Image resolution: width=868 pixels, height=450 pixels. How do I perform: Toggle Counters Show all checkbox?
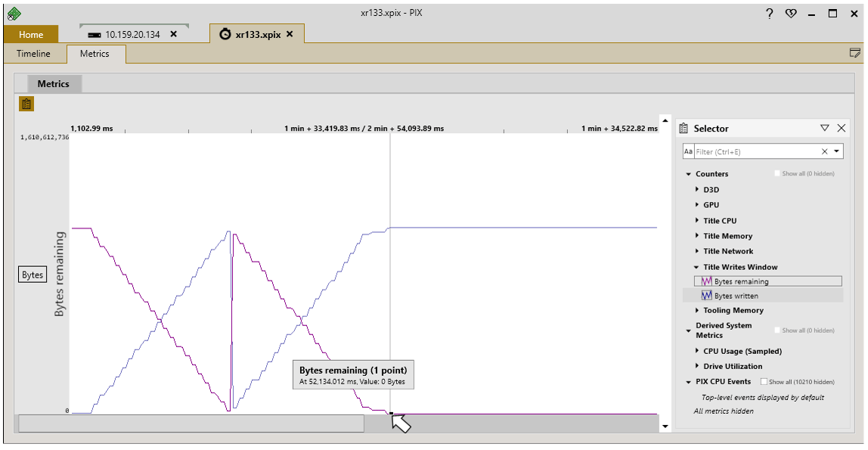778,173
